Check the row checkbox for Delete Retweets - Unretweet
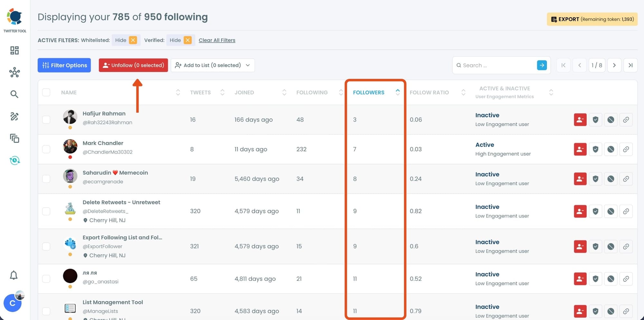The image size is (644, 320). (x=46, y=211)
